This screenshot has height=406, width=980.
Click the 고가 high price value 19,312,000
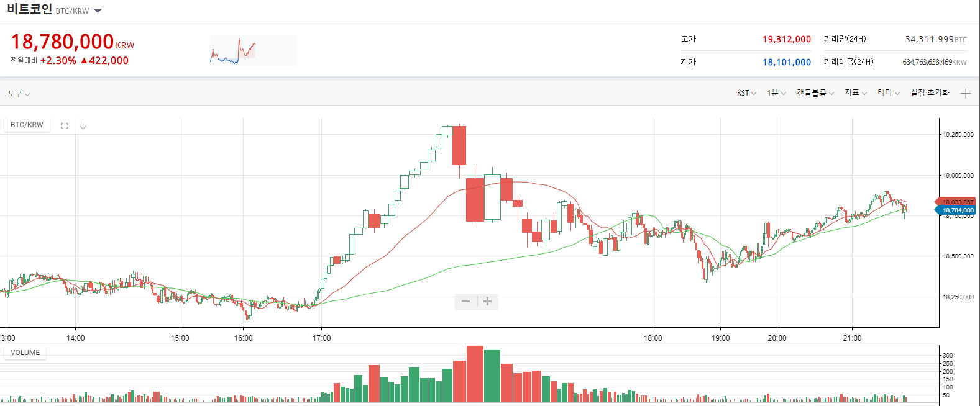[786, 38]
